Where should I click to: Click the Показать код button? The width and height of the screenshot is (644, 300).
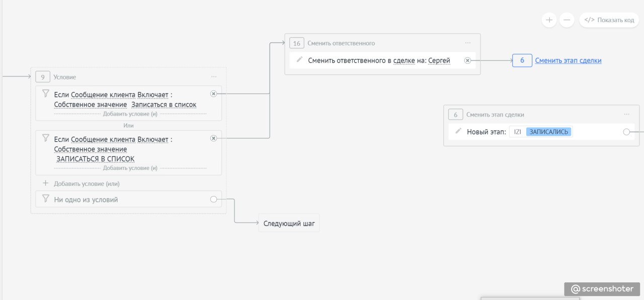tap(609, 20)
